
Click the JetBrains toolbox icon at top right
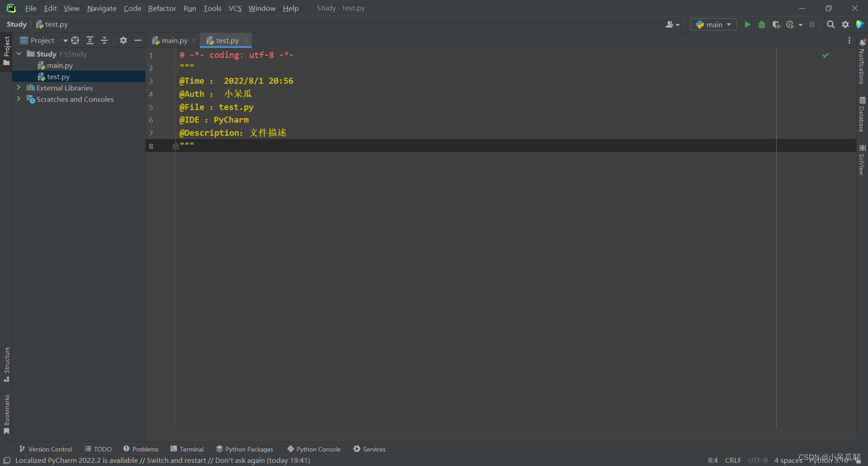tap(860, 24)
